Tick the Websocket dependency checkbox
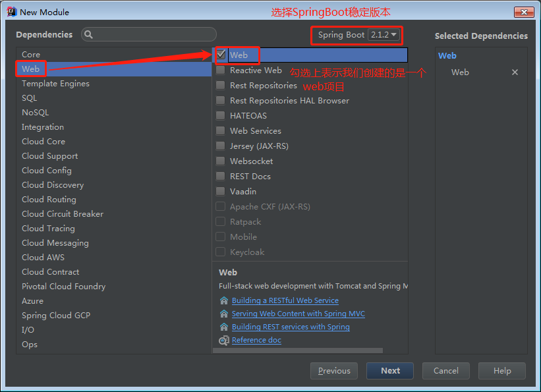Viewport: 541px width, 392px height. 221,161
